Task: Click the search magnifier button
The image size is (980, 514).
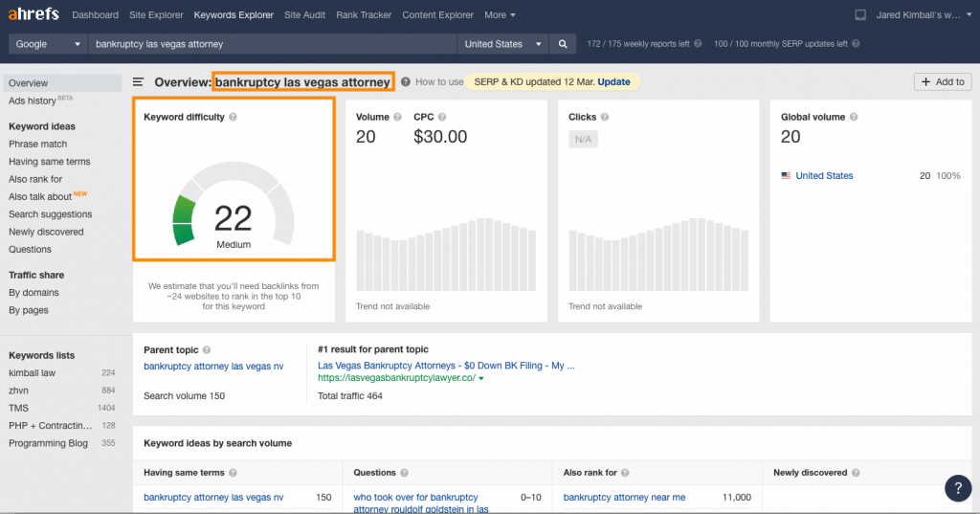Action: pyautogui.click(x=563, y=44)
